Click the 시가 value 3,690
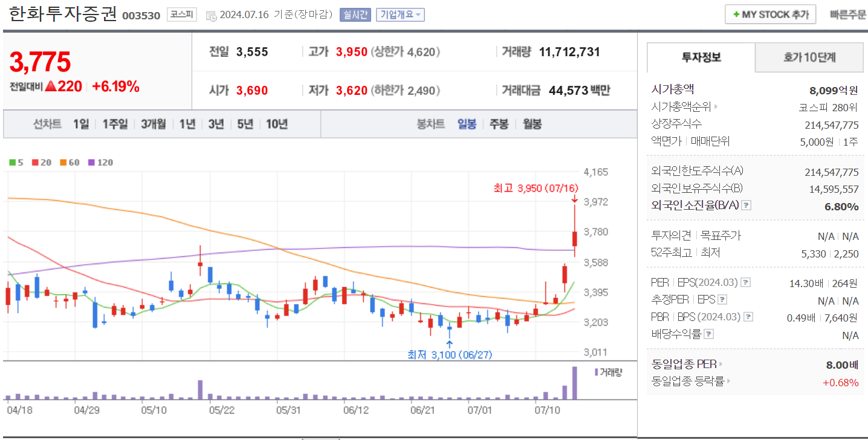The width and height of the screenshot is (868, 440). click(x=252, y=91)
